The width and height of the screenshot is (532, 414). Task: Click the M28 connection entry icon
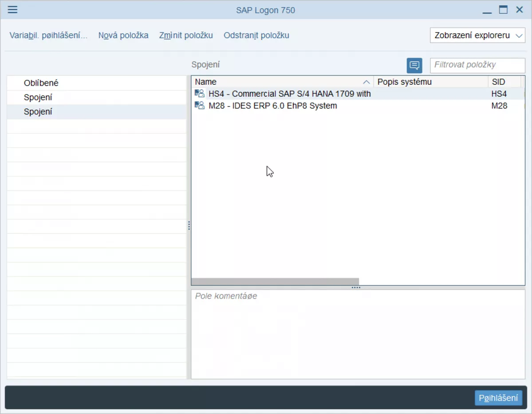coord(200,105)
